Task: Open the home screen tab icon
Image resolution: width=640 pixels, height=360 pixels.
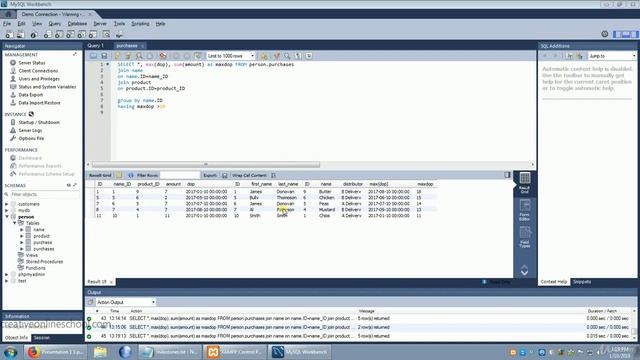Action: (8, 14)
